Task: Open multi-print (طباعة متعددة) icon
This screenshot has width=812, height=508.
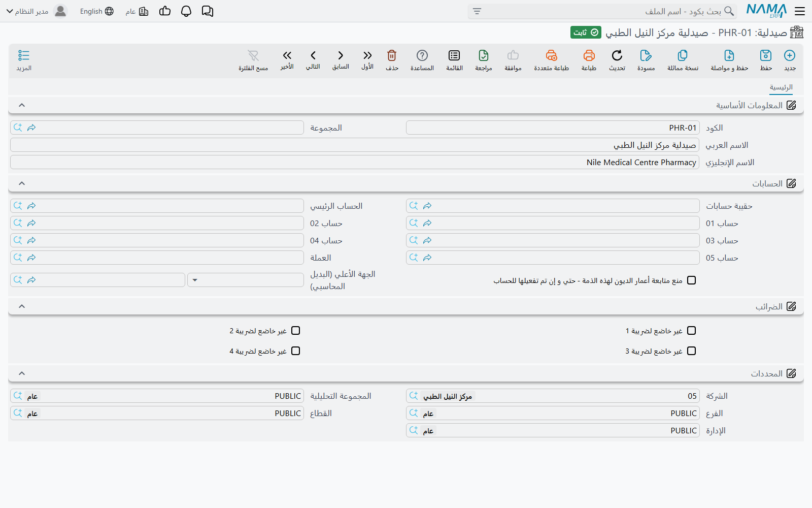Action: 552,55
